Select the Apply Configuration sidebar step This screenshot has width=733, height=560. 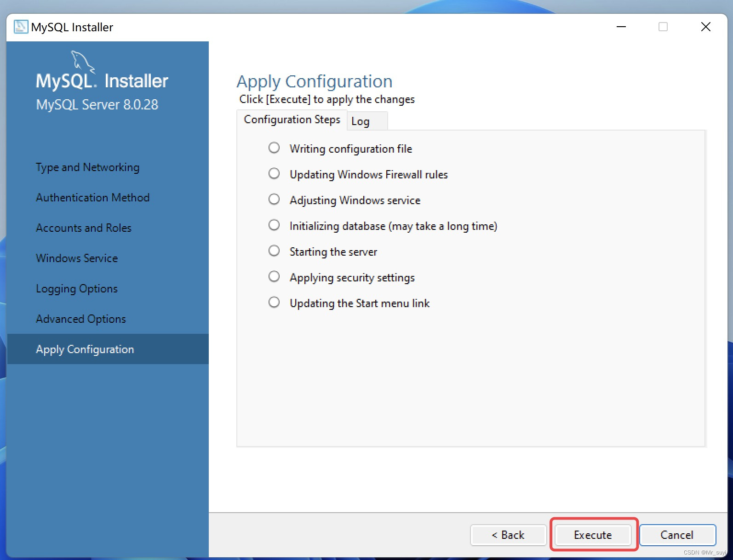coord(108,349)
